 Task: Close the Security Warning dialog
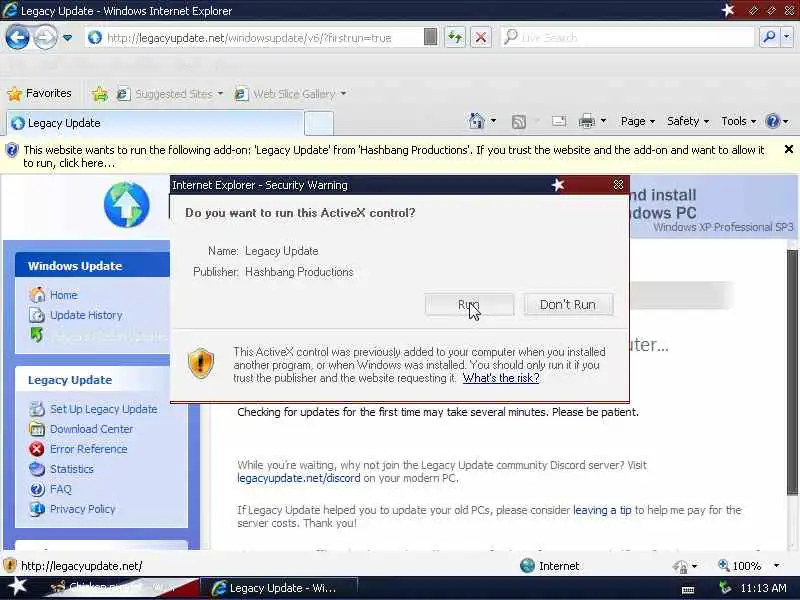tap(618, 185)
